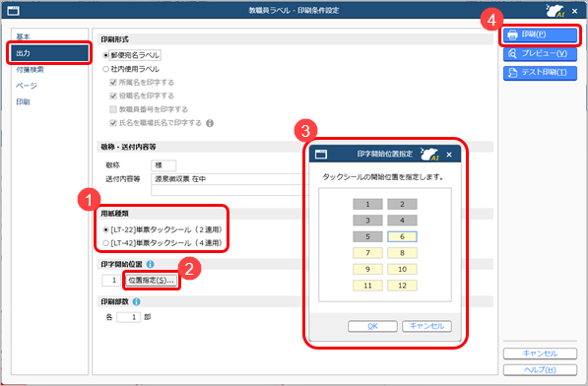Click the info icon next to 印刷部数
Screen dimensions: 588x386
pyautogui.click(x=137, y=301)
